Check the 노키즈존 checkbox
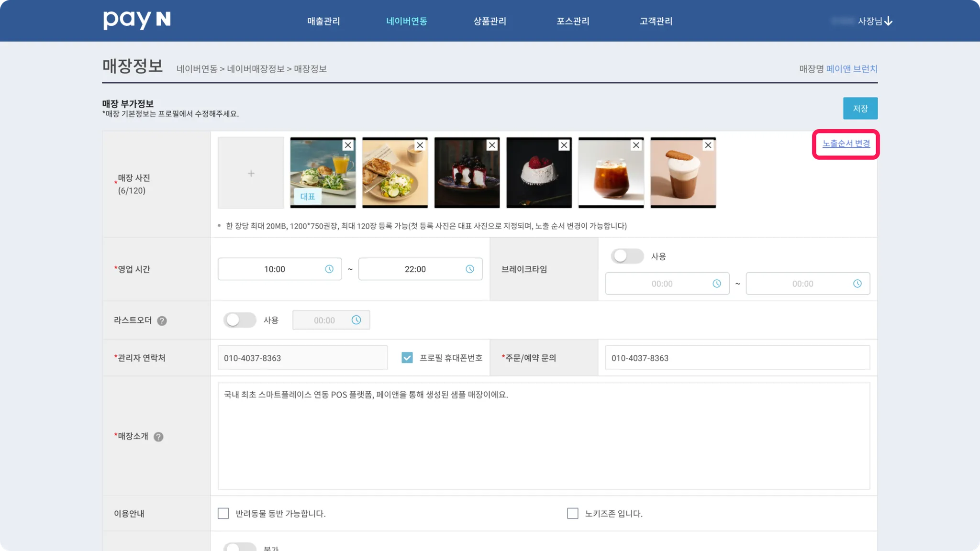The width and height of the screenshot is (980, 551). coord(573,514)
